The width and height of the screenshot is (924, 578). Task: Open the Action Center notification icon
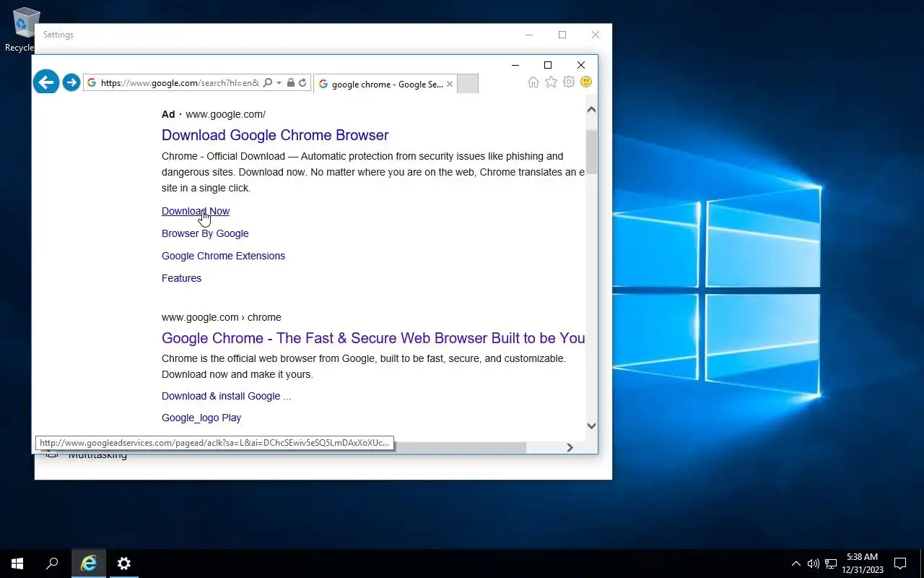(x=900, y=564)
